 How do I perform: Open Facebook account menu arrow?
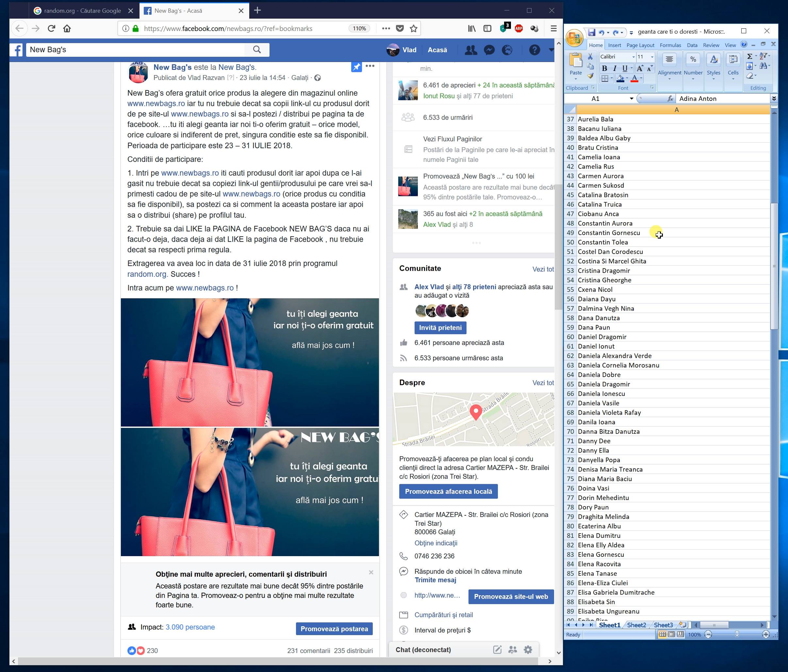point(551,50)
